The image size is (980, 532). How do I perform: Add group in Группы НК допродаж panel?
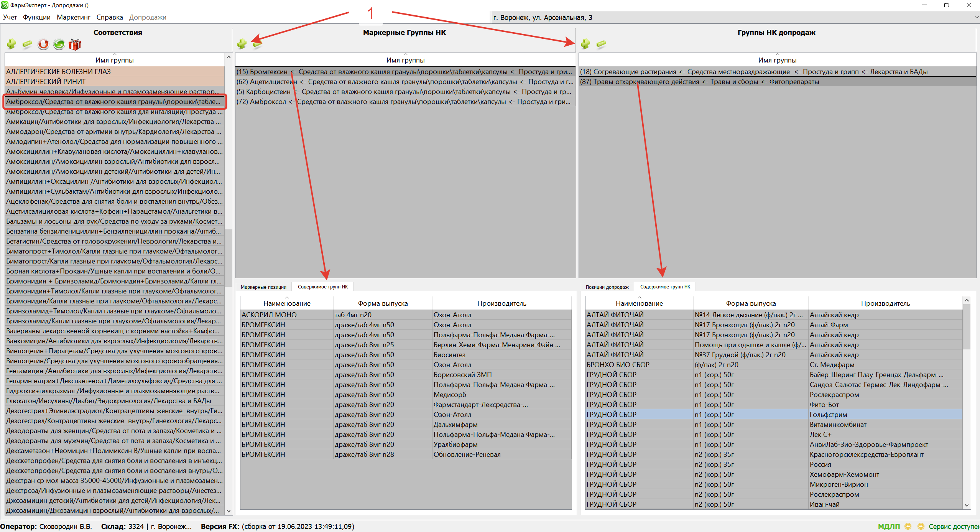(585, 44)
